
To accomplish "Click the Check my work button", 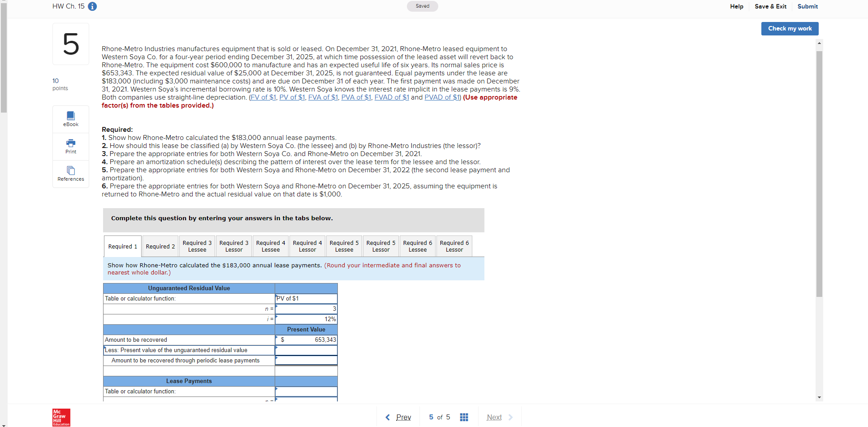I will tap(790, 28).
